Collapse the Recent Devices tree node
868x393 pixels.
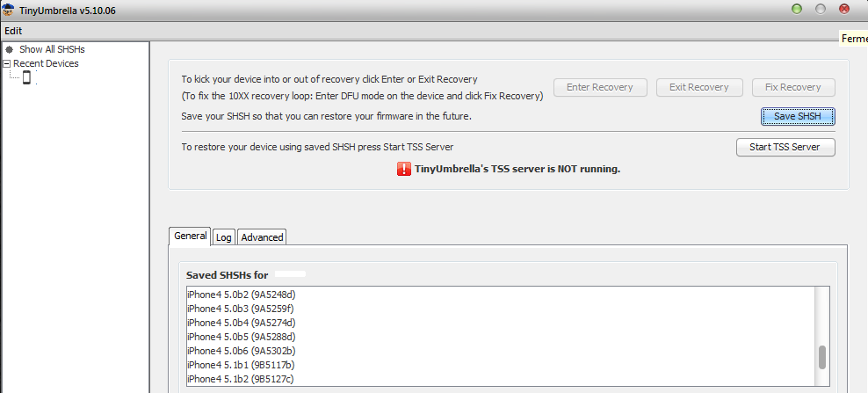[x=7, y=64]
